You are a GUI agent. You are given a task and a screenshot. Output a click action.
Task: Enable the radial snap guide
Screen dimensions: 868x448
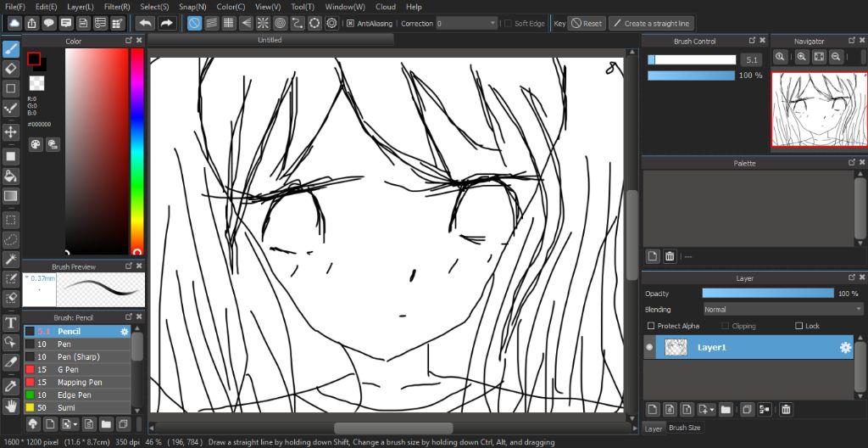(263, 23)
